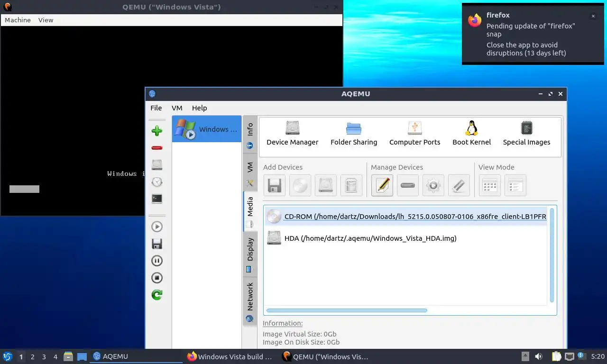The image size is (607, 364).
Task: Open Machine menu in QEMU window
Action: pos(18,20)
